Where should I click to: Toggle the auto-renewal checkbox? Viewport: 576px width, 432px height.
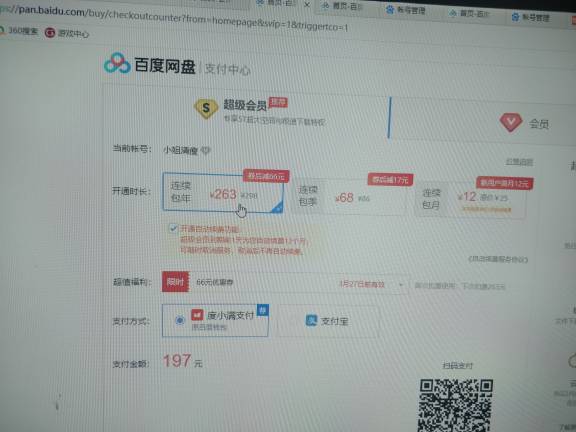(173, 228)
